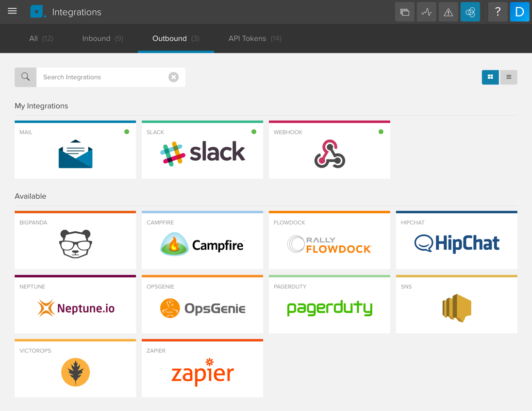
Task: Select the All integrations tab
Action: click(41, 38)
